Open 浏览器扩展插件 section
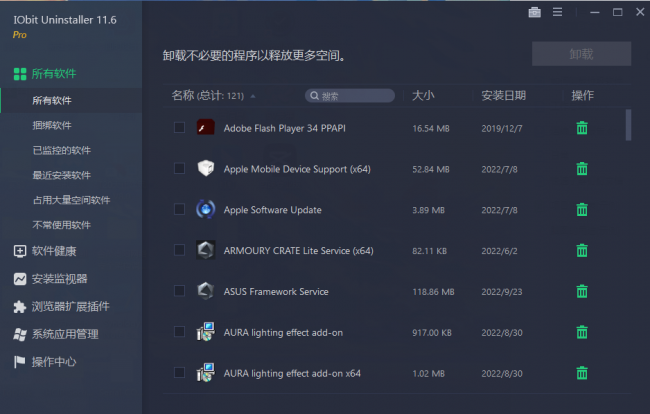 coord(71,307)
